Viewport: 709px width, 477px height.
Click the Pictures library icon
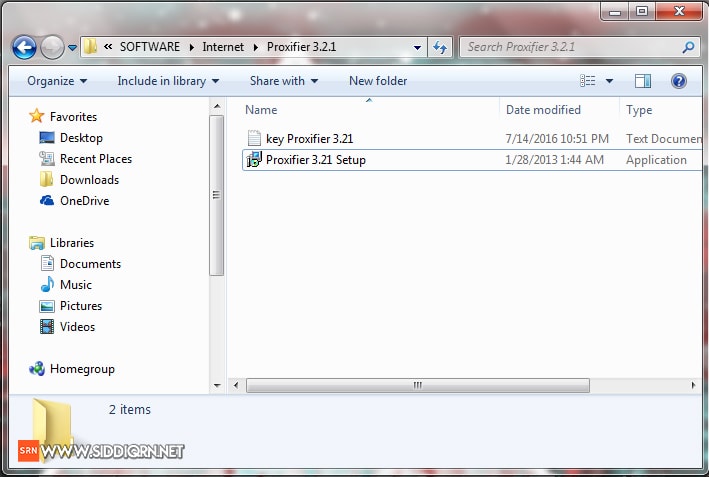47,306
